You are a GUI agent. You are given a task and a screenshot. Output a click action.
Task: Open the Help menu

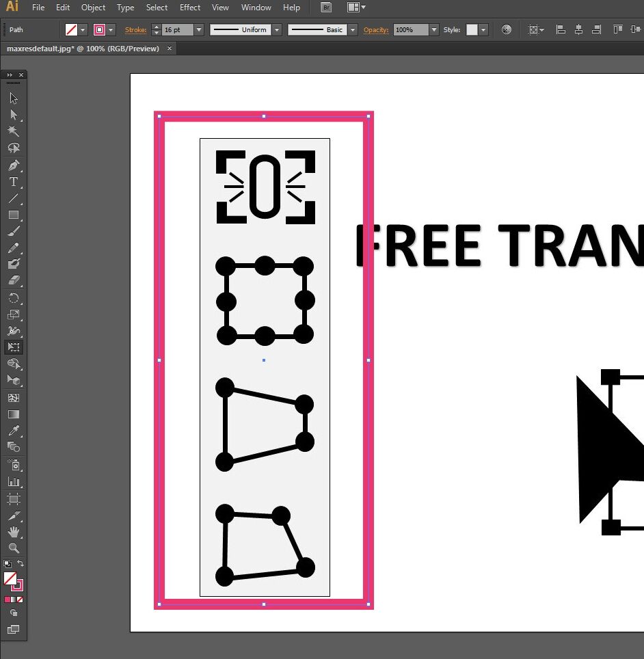point(291,8)
